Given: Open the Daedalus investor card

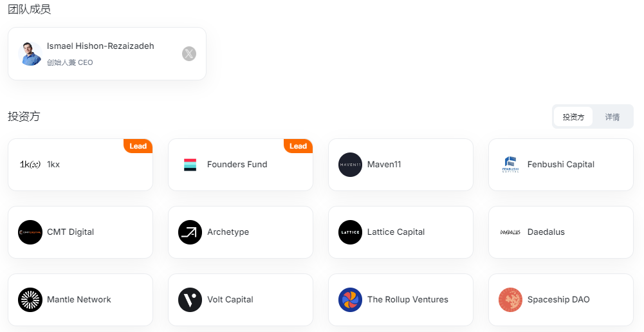Looking at the screenshot, I should coord(561,232).
